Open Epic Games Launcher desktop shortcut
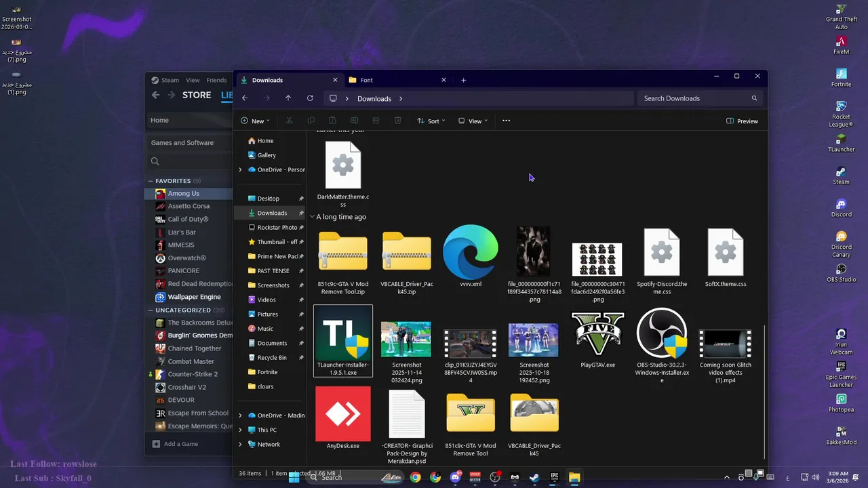The width and height of the screenshot is (868, 488). [841, 374]
